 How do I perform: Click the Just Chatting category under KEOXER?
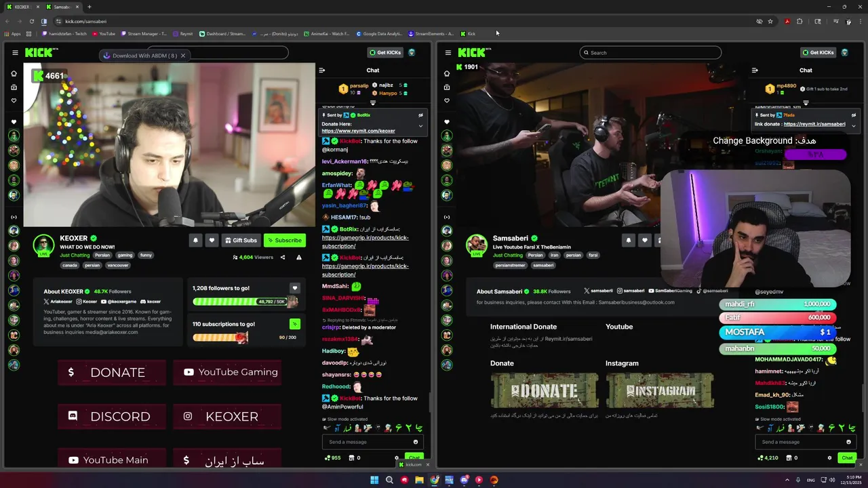point(75,256)
